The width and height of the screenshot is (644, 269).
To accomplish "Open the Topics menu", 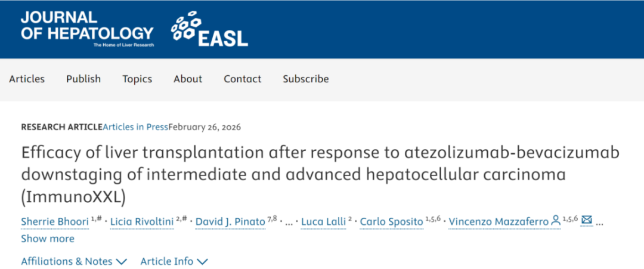I will coord(137,79).
